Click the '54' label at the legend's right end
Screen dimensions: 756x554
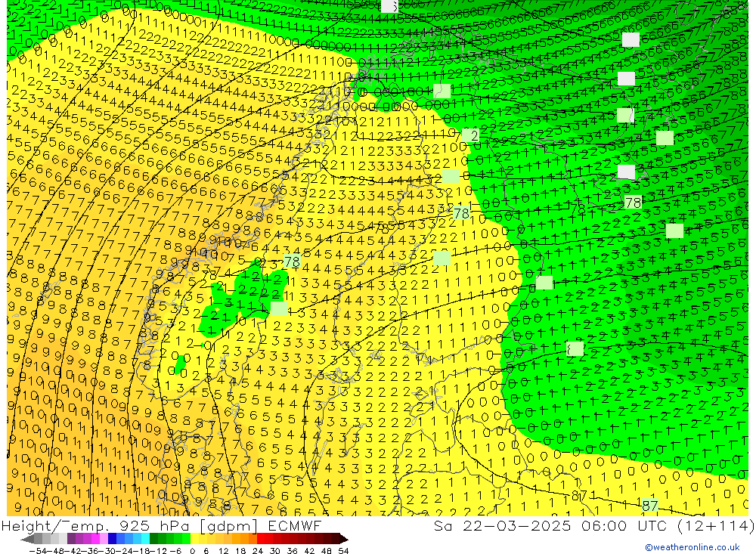(343, 551)
